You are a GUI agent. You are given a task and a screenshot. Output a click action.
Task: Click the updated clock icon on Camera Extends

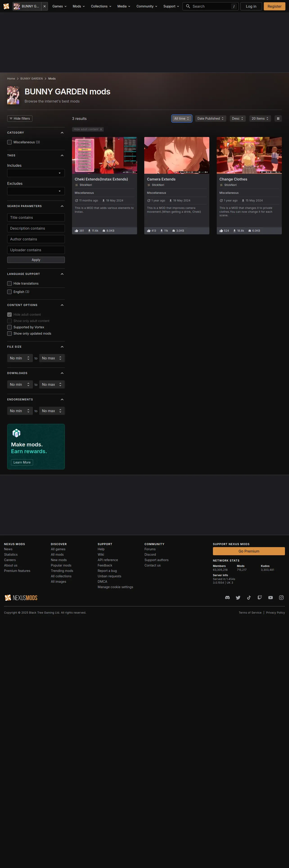pyautogui.click(x=149, y=201)
